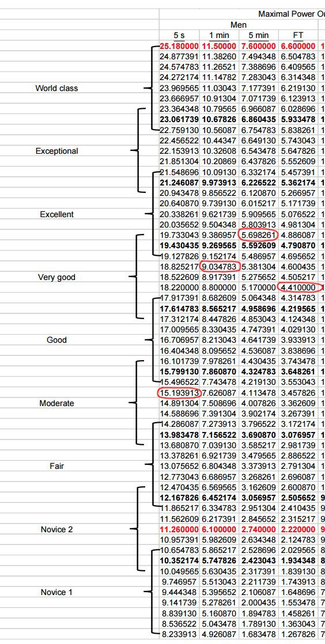Select bold cell 12.167826

pyautogui.click(x=179, y=498)
